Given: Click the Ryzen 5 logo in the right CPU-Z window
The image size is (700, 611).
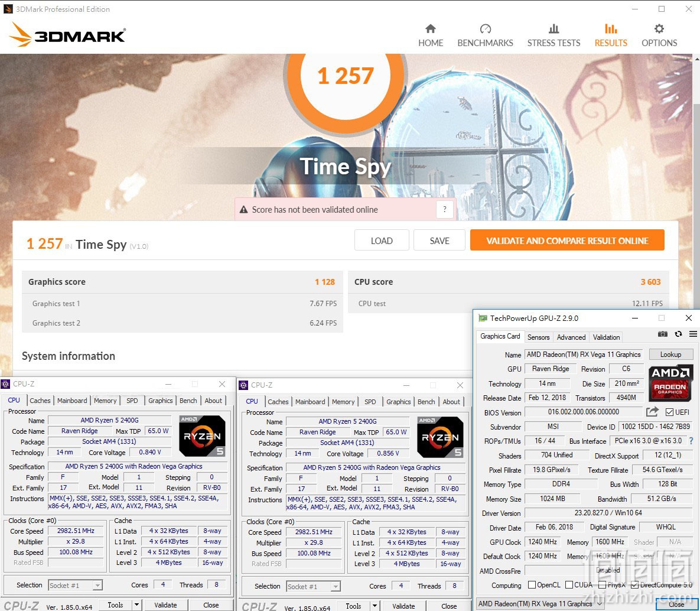Looking at the screenshot, I should click(440, 437).
